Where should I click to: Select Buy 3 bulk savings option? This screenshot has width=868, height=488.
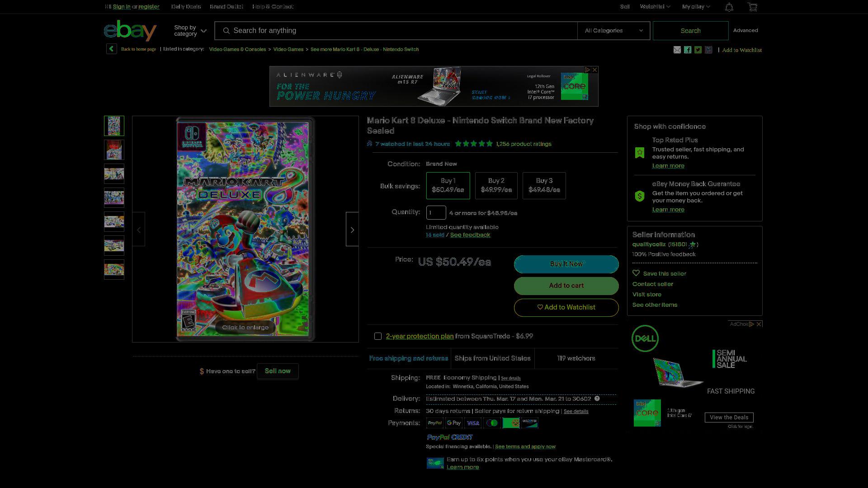pyautogui.click(x=544, y=185)
